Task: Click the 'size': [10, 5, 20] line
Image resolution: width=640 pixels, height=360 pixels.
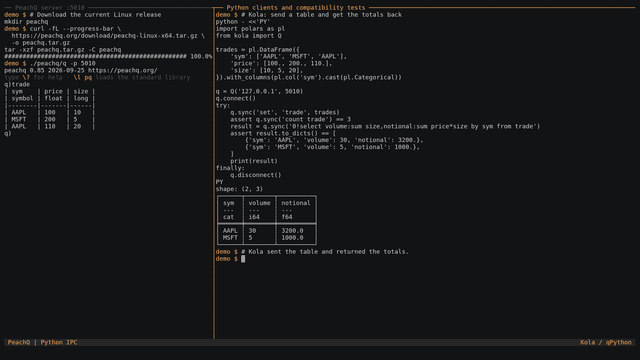Action: click(x=267, y=70)
